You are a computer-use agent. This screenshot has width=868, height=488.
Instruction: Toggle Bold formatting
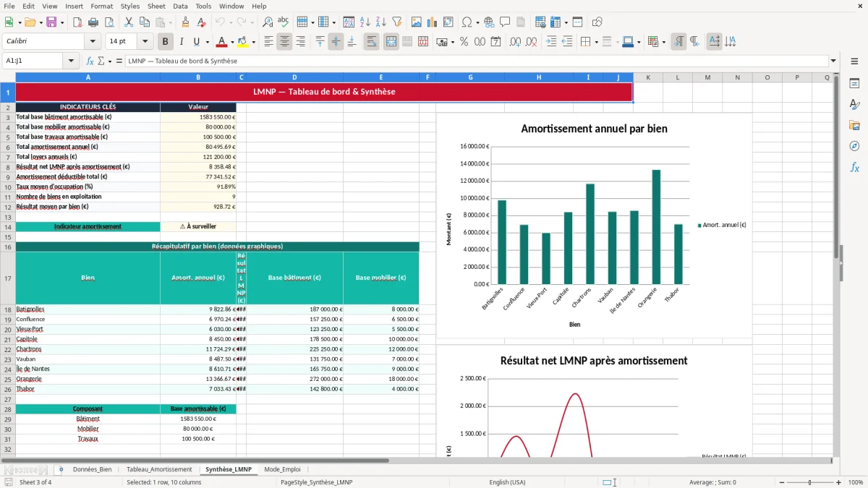(166, 42)
